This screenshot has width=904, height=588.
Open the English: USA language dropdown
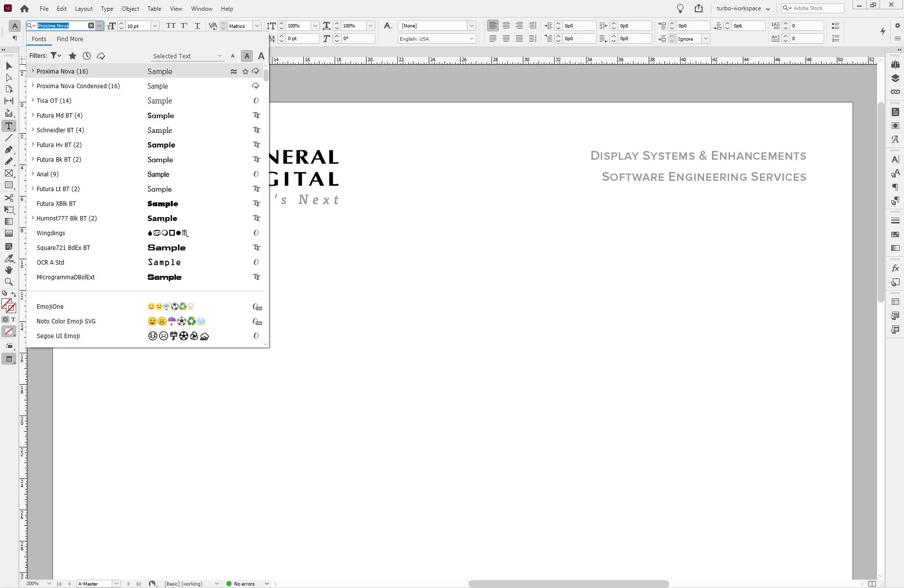tap(437, 39)
